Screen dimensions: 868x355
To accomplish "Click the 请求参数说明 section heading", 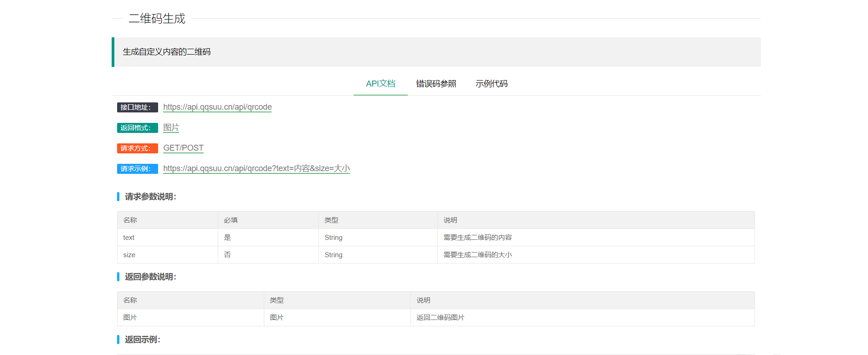I will [x=150, y=197].
